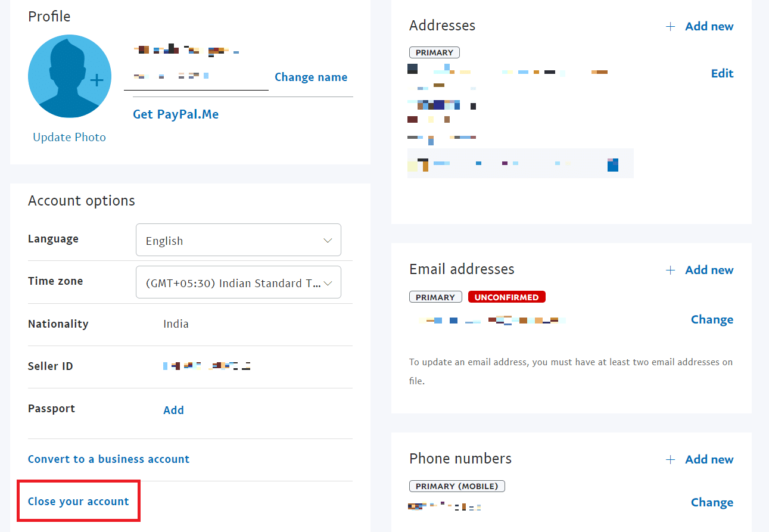Image resolution: width=769 pixels, height=532 pixels.
Task: Click the plus icon beside Email addresses Add new
Action: point(671,270)
